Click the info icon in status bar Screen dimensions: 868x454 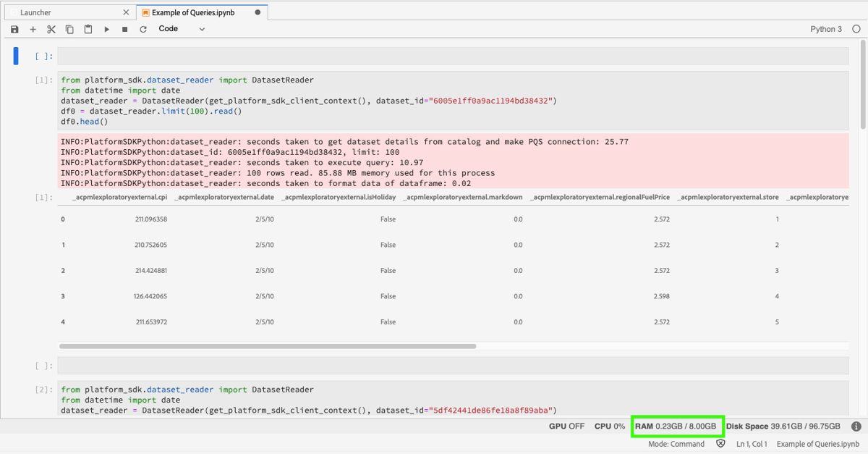(856, 426)
